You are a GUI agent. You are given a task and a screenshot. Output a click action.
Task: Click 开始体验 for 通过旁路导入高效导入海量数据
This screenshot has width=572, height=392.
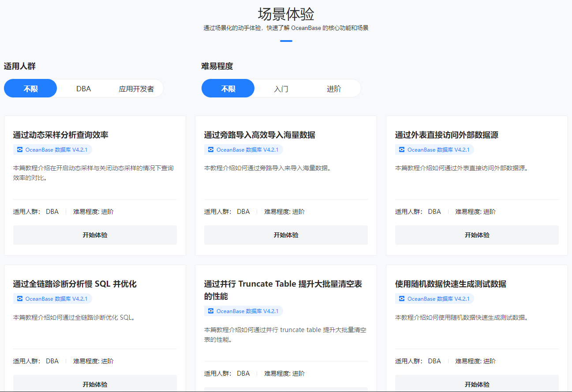286,235
